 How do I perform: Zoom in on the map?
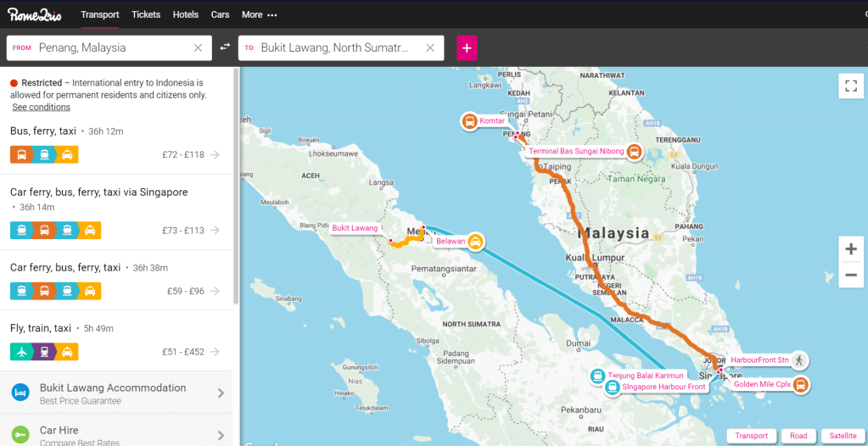click(851, 249)
